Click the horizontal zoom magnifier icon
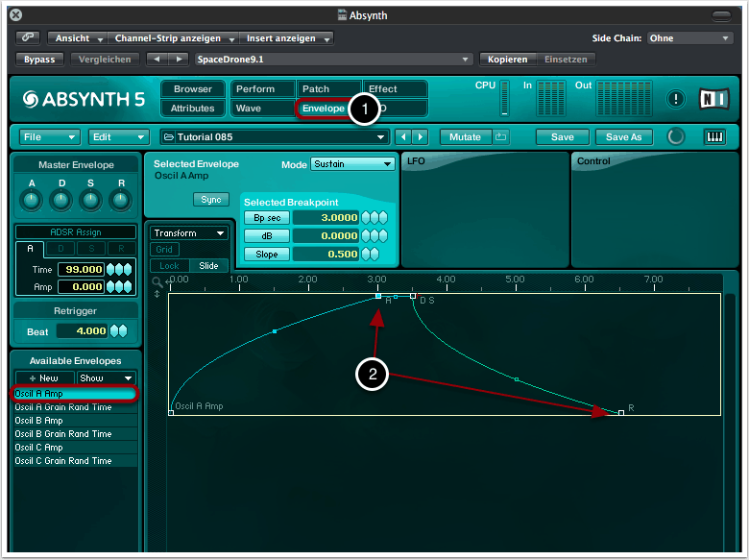Viewport: 749px width, 560px height. tap(157, 281)
